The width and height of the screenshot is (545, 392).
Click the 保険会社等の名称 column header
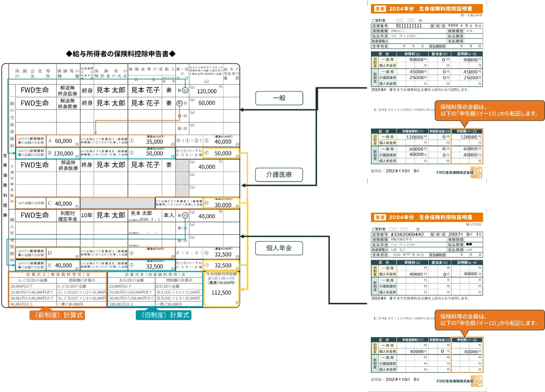point(33,73)
